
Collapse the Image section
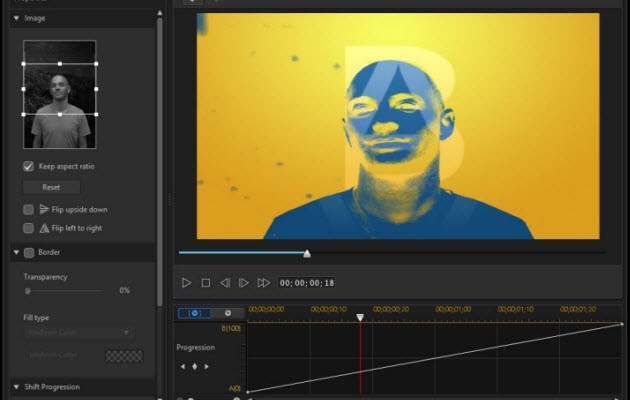click(16, 18)
